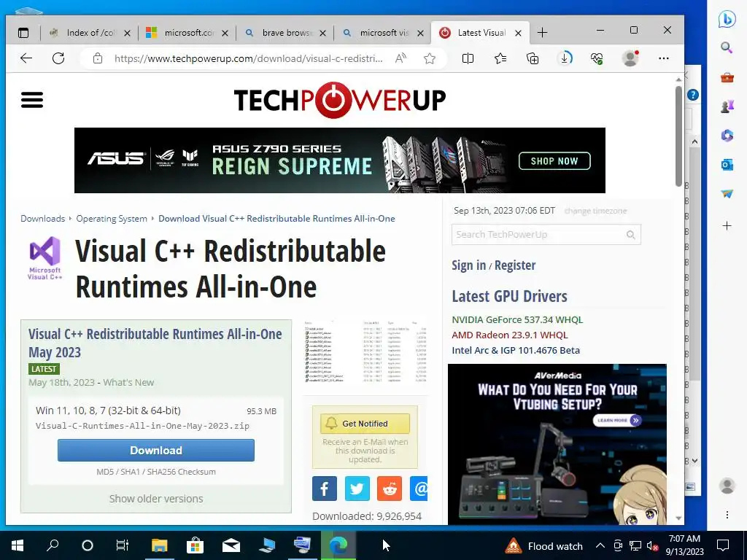Share page on Reddit
Viewport: 747px width, 560px height.
[x=390, y=489]
